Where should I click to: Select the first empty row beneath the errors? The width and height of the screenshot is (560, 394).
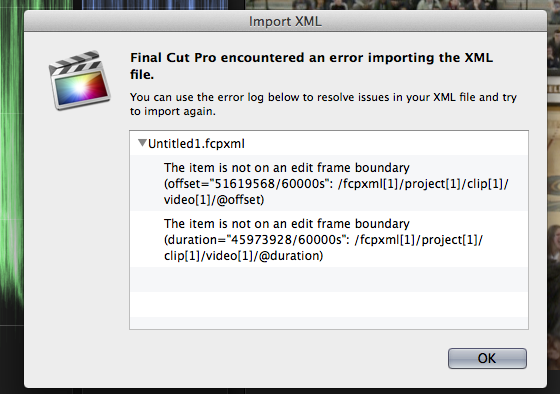point(329,280)
